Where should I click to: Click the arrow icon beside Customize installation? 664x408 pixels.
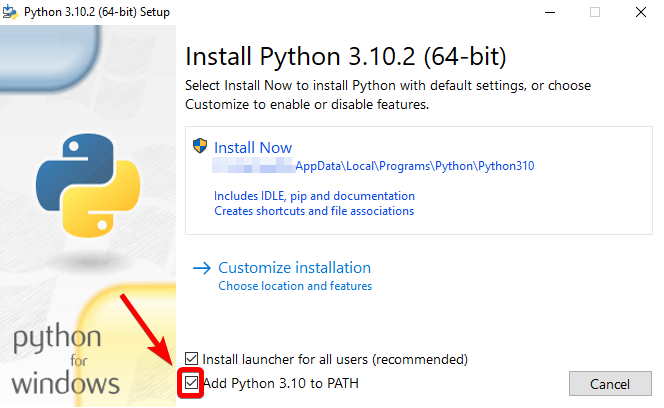[x=201, y=268]
